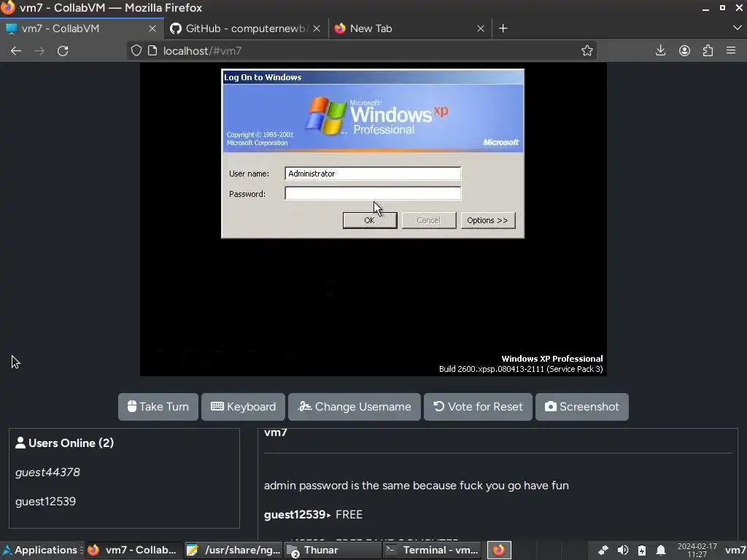Close the New Tab tab
This screenshot has height=560, width=747.
481,28
